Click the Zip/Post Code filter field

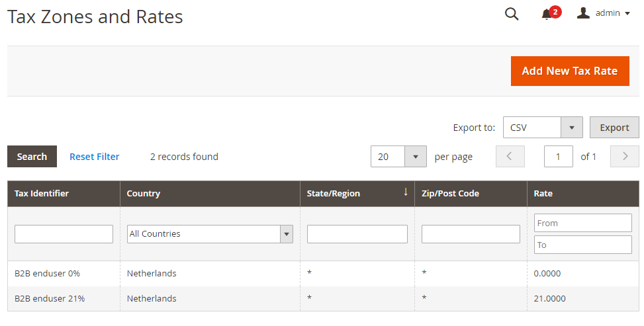[x=471, y=234]
